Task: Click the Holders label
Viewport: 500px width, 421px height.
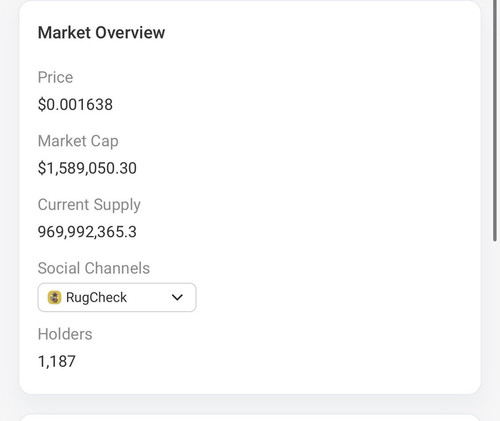Action: [65, 334]
